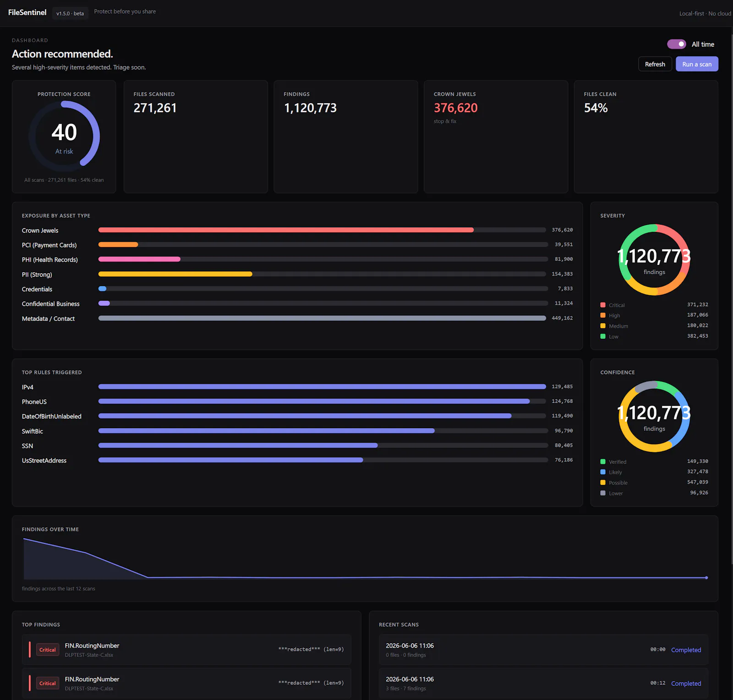The image size is (733, 700).
Task: Click the FileSentinel logo text
Action: tap(27, 12)
